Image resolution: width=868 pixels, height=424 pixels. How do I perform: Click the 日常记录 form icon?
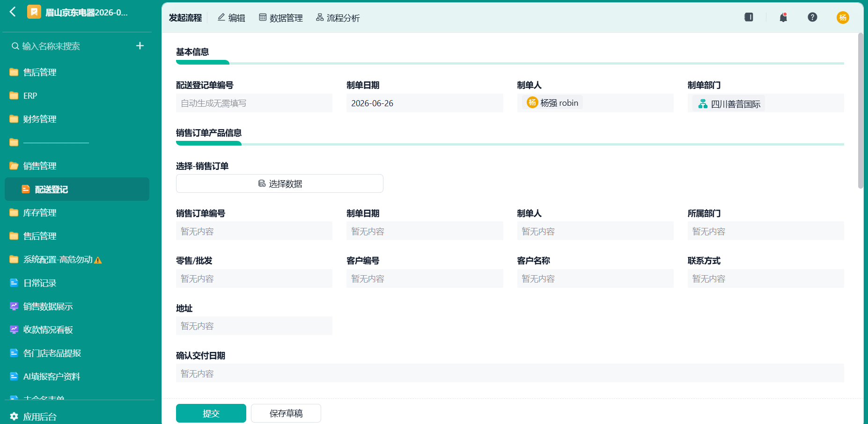(14, 283)
